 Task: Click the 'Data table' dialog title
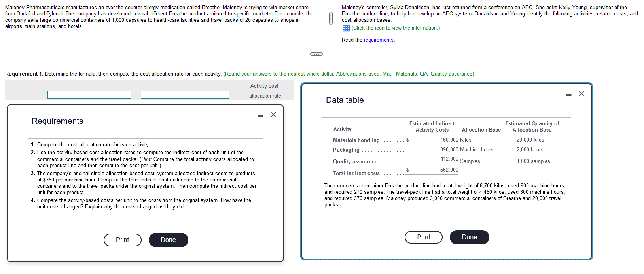coord(345,100)
